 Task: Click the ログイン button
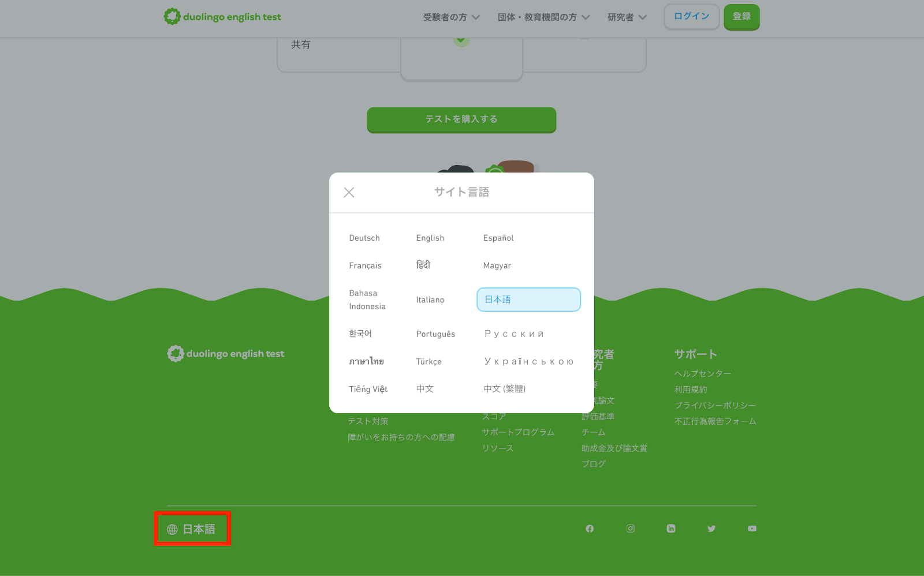691,17
